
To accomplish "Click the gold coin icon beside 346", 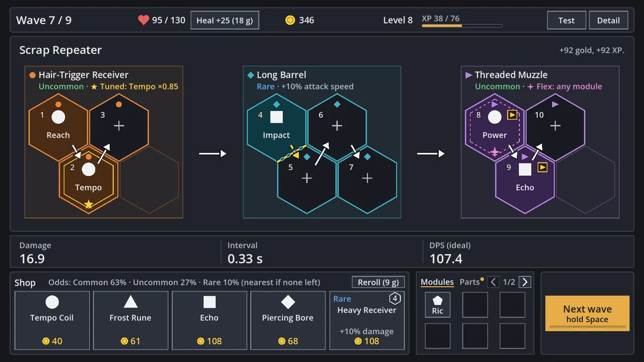I will [x=290, y=20].
